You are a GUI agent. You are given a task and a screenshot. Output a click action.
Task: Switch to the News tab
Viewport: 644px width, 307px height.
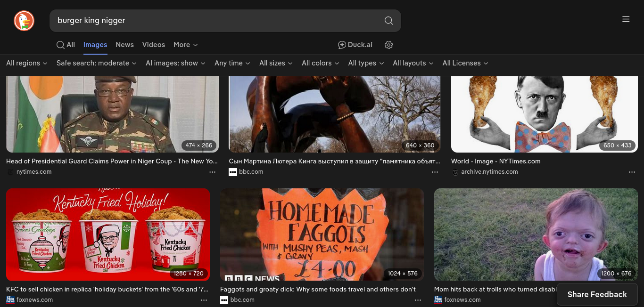pyautogui.click(x=124, y=45)
